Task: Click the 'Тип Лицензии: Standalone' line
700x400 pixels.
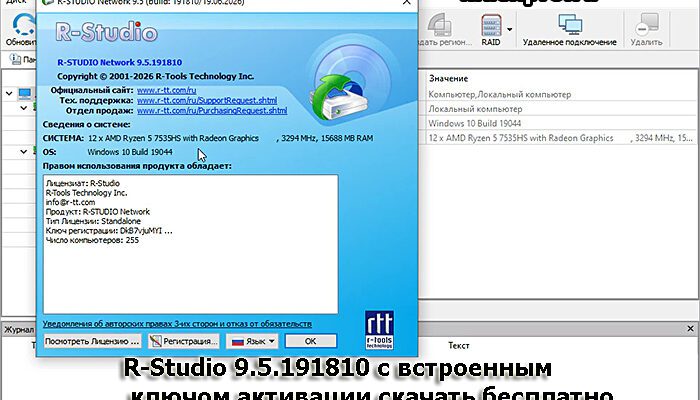Action: (x=93, y=221)
